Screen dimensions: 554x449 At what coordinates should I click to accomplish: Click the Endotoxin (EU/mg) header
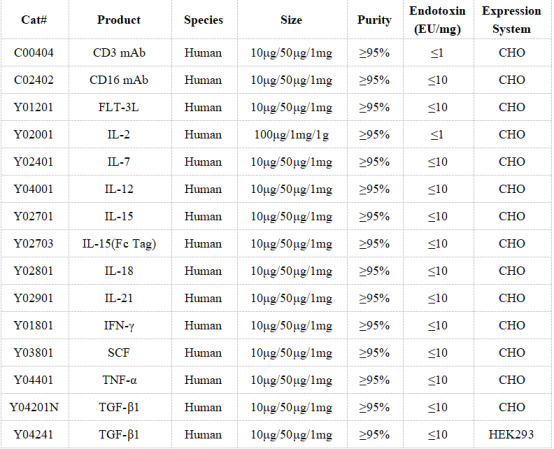pyautogui.click(x=437, y=20)
